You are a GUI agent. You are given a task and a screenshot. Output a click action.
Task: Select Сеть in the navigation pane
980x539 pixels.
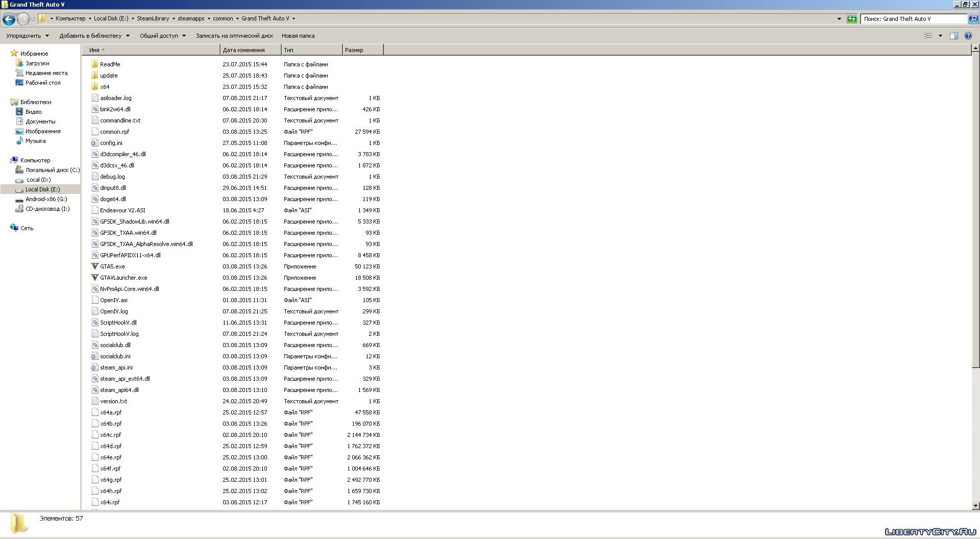(x=27, y=228)
